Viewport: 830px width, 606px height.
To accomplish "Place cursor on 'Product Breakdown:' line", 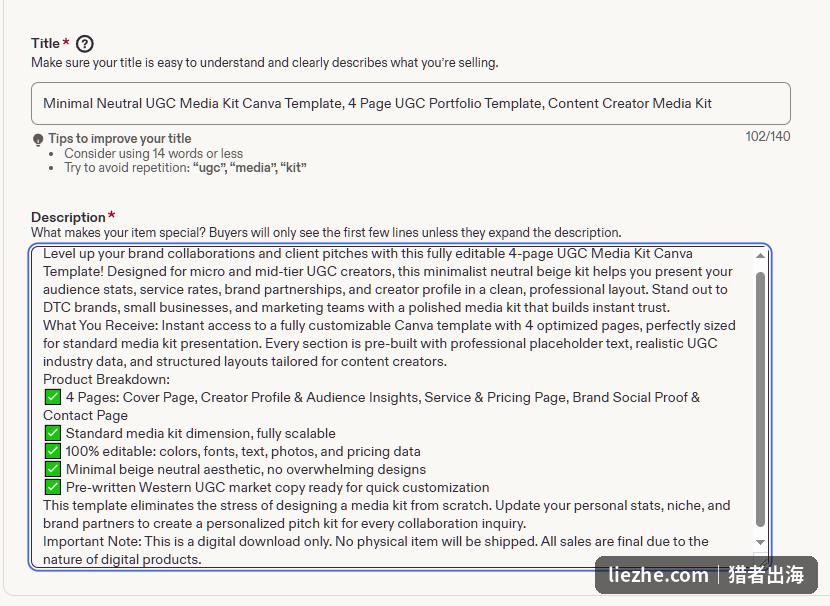I will pos(106,379).
